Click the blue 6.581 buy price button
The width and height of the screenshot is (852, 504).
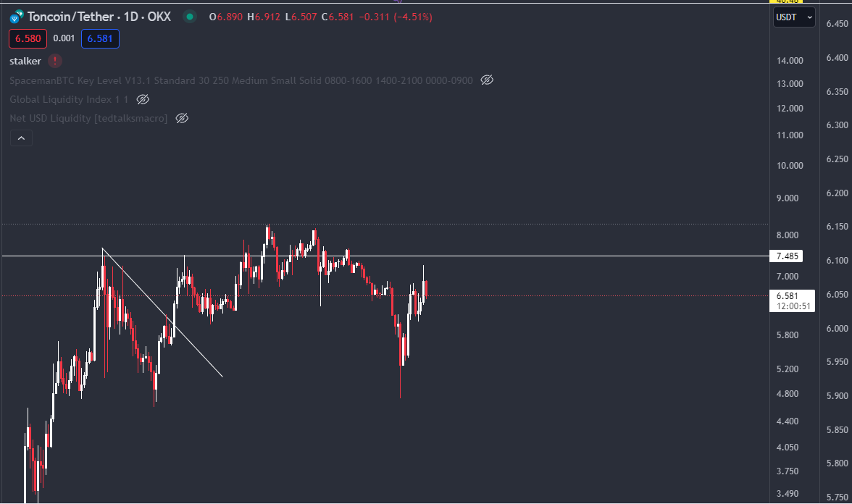[x=100, y=39]
